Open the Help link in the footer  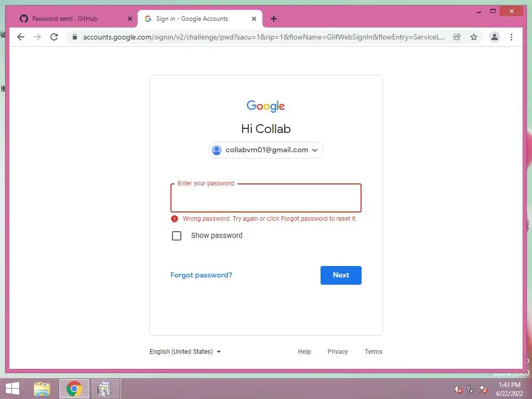point(304,352)
